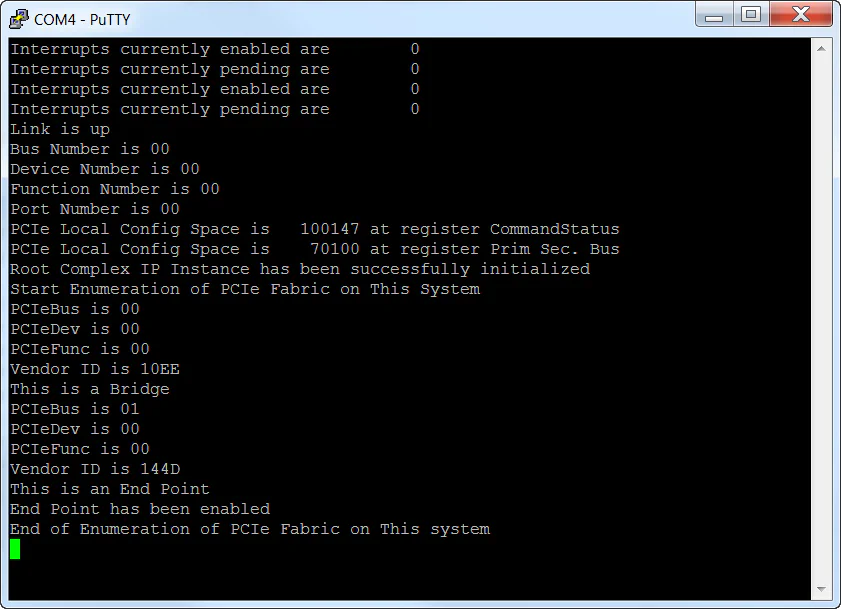Click the 'Link is up' output line
The width and height of the screenshot is (841, 609).
59,128
